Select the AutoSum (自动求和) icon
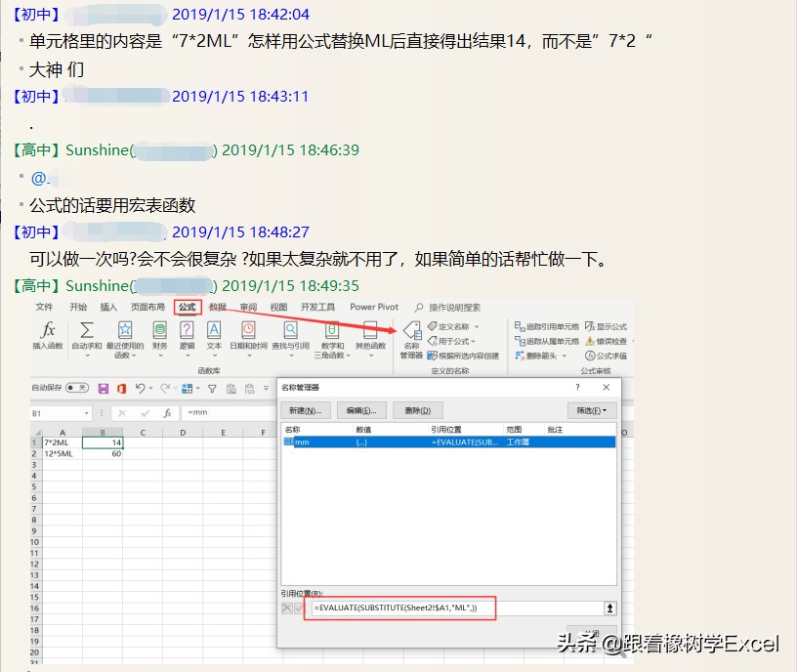The image size is (797, 672). [x=85, y=330]
